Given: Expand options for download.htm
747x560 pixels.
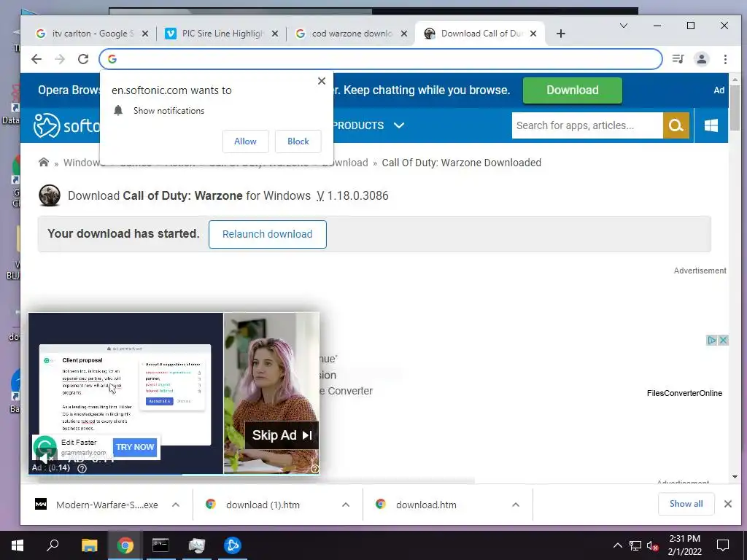Looking at the screenshot, I should (x=516, y=505).
